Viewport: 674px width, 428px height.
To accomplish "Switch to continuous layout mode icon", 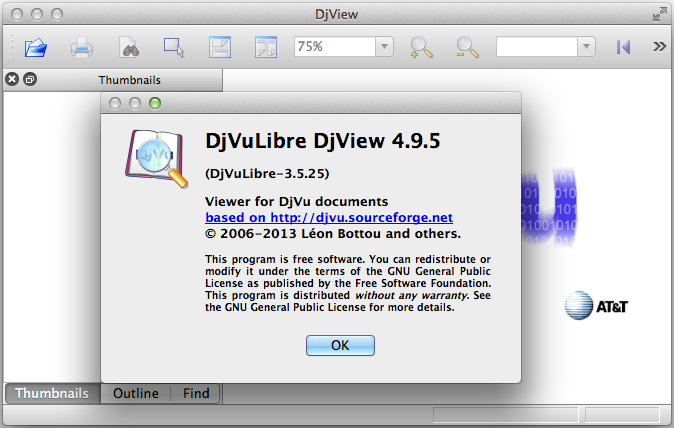I will [x=220, y=47].
